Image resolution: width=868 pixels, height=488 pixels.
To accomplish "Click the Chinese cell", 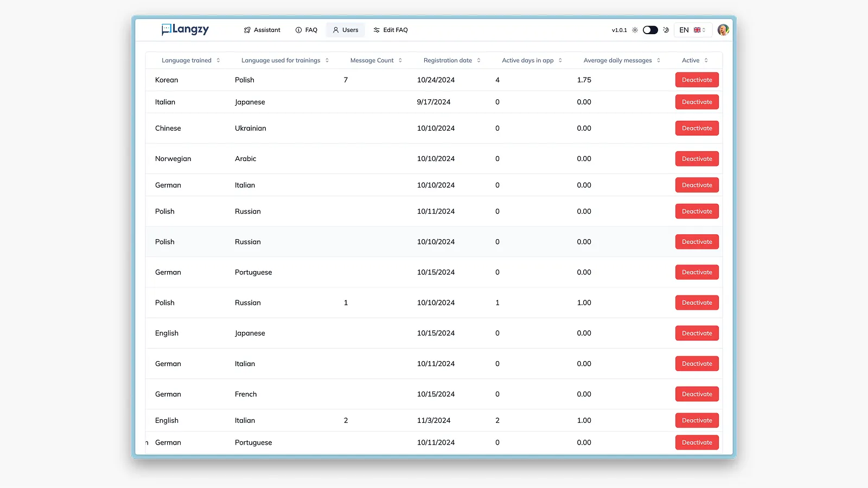I will [168, 129].
